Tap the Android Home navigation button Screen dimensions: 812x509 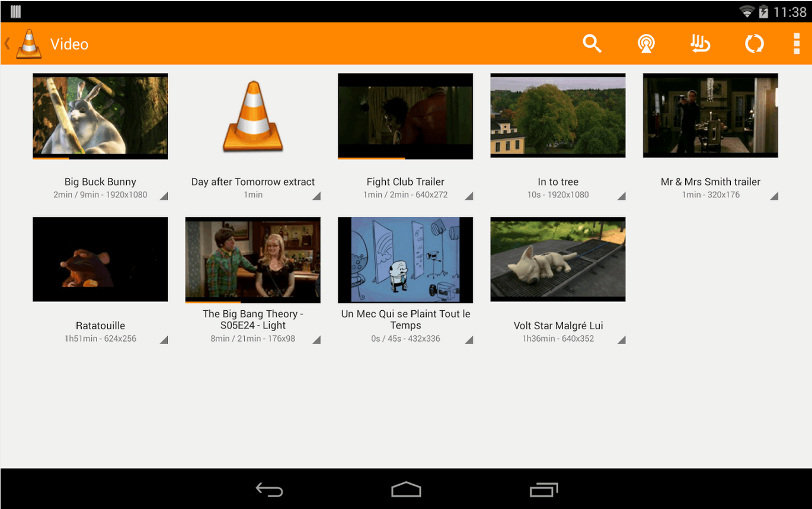click(406, 489)
